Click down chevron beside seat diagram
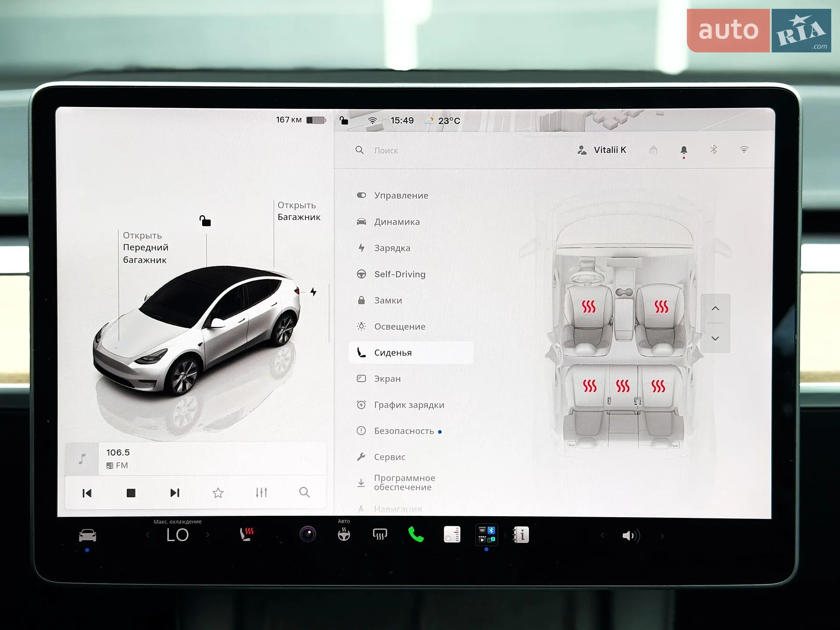 (x=715, y=338)
